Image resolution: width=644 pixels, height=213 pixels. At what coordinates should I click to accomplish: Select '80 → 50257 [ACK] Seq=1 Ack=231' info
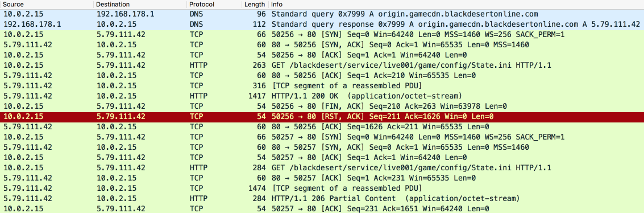[x=374, y=178]
